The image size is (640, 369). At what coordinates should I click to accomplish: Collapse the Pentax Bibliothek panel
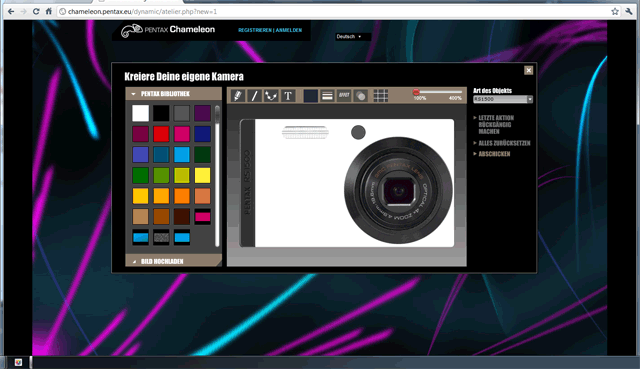[x=173, y=94]
